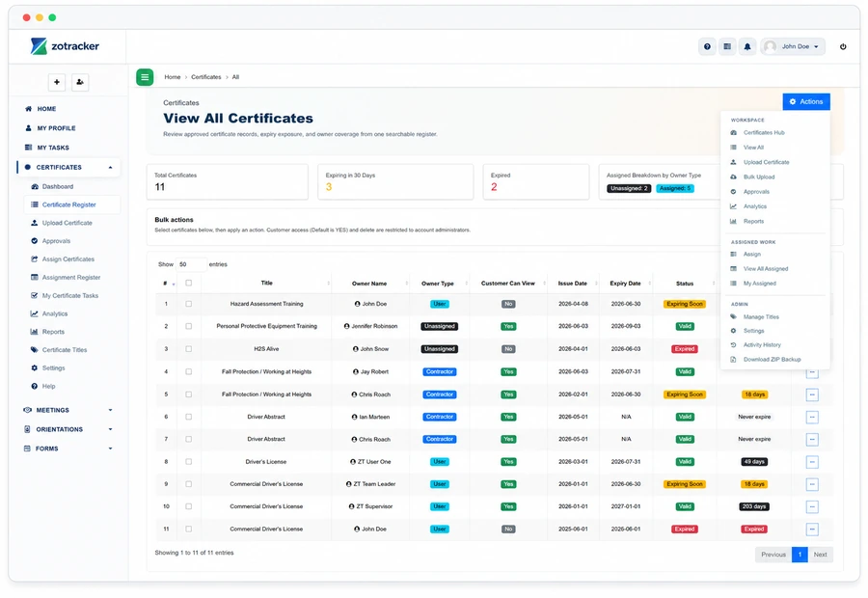Select checkbox for row 6 Ian Marteen

click(x=189, y=417)
